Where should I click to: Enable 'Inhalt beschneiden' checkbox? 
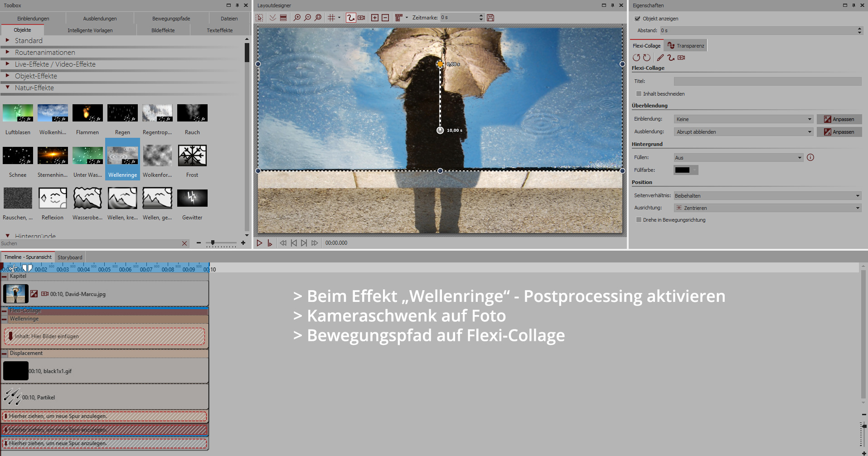[x=639, y=94]
